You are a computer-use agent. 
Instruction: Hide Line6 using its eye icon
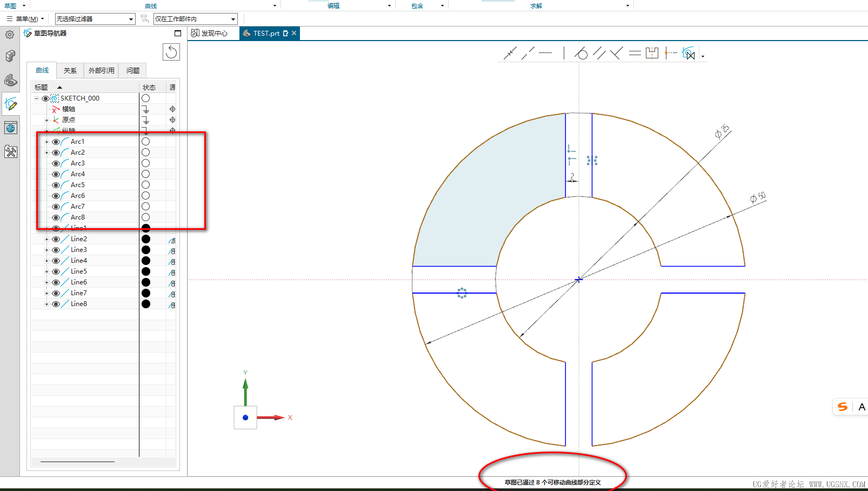coord(56,282)
